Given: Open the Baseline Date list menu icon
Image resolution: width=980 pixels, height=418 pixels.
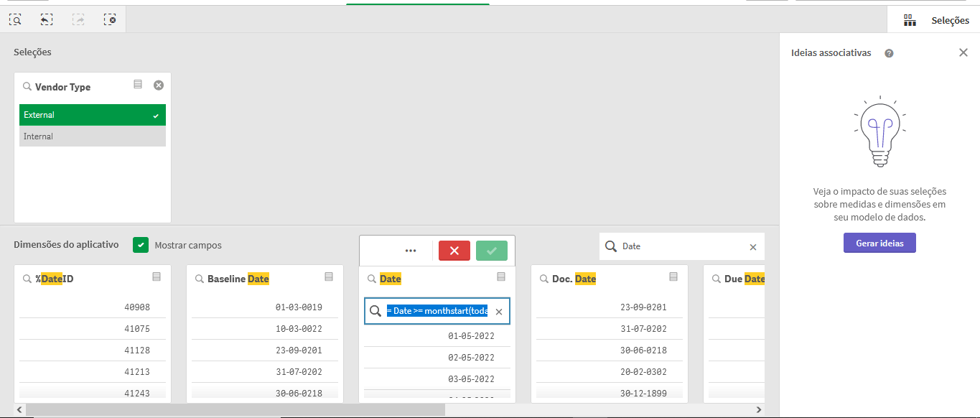Looking at the screenshot, I should (329, 277).
